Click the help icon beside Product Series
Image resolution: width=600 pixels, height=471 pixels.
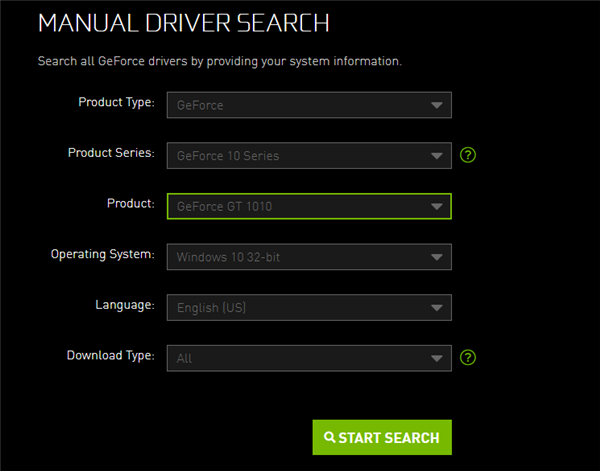click(x=467, y=155)
